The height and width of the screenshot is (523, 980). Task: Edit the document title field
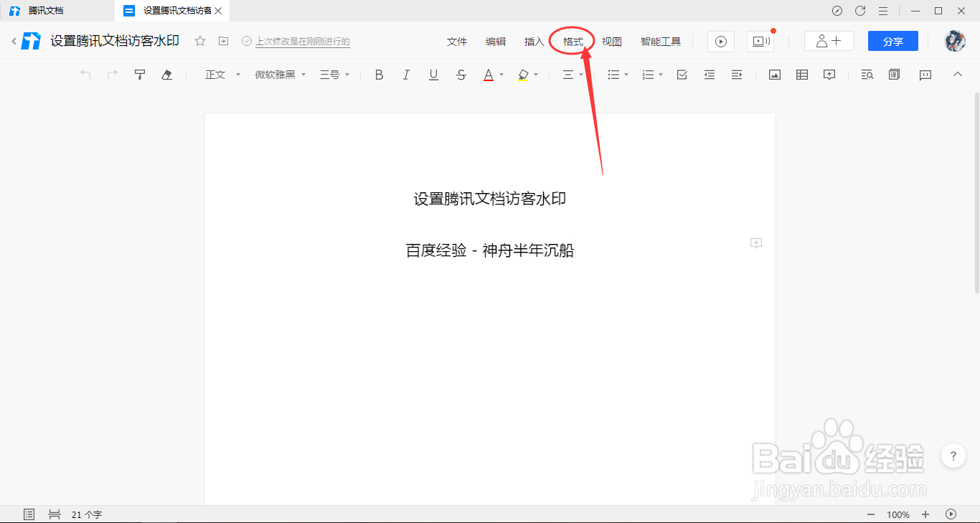coord(115,41)
